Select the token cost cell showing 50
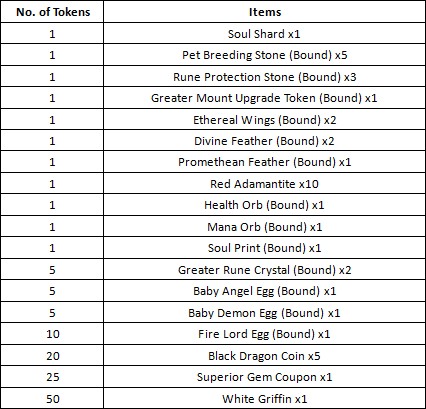The height and width of the screenshot is (409, 426). tap(52, 398)
